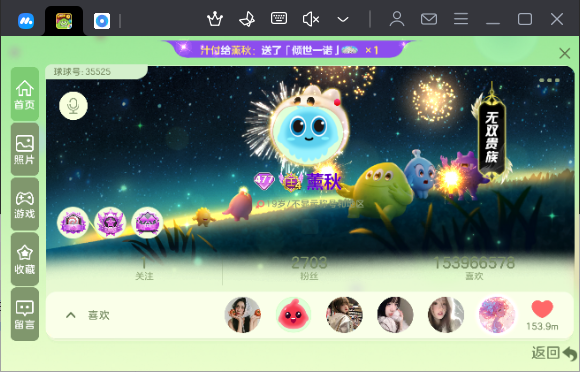Image resolution: width=580 pixels, height=372 pixels.
Task: View the 2703 粉丝 fans count
Action: tap(309, 269)
